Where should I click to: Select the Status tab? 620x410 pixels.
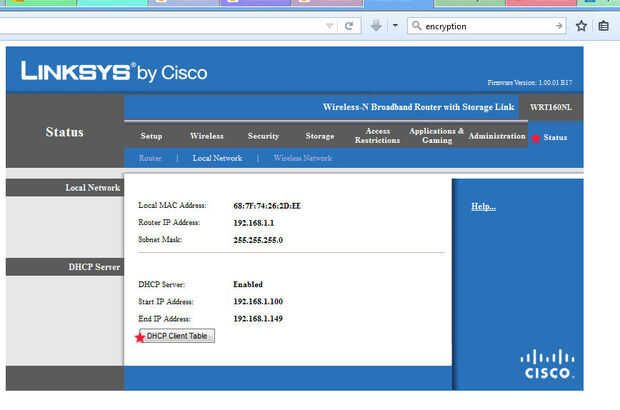555,137
